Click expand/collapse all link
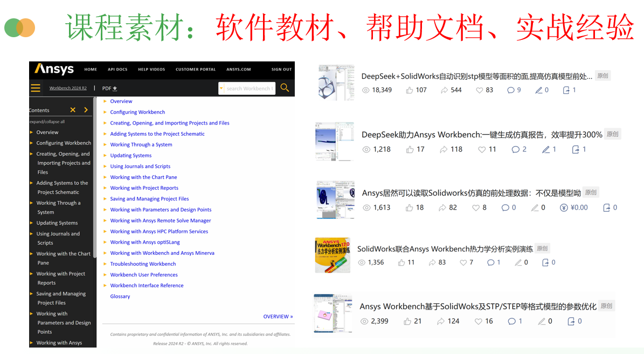Screen dimensions: 644x354 click(x=47, y=122)
